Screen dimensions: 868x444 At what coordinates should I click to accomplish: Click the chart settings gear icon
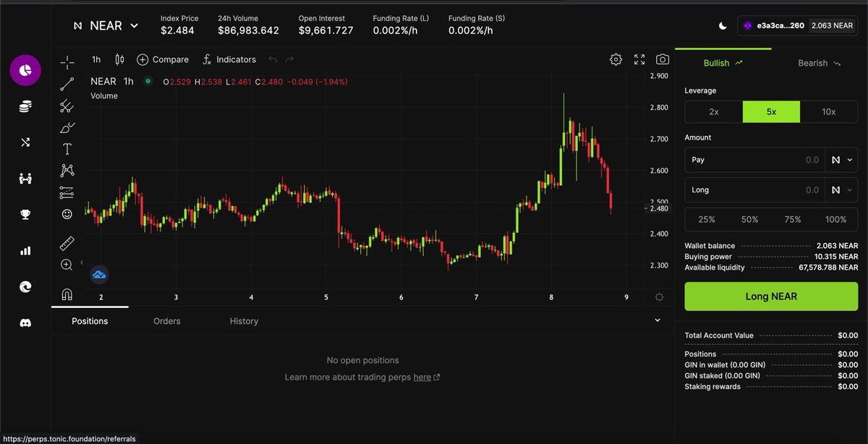click(616, 59)
